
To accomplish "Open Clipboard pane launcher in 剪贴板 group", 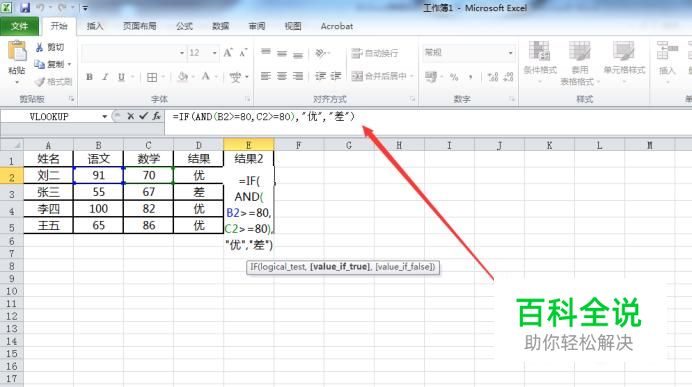I will tap(71, 99).
